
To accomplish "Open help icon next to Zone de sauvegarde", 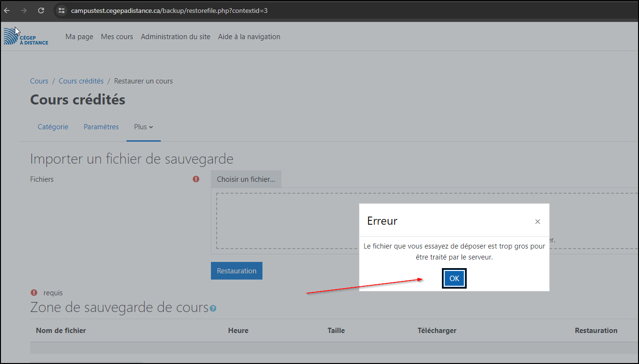I will coord(213,309).
